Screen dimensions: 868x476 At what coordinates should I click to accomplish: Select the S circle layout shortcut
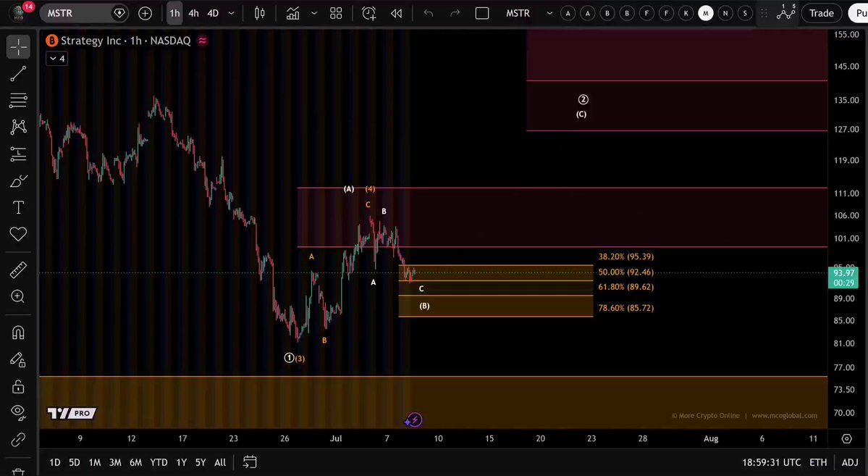click(745, 13)
